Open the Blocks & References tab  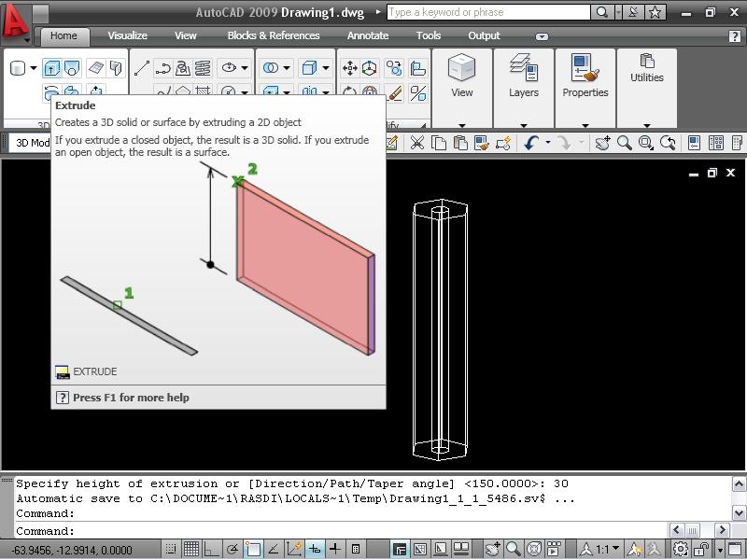tap(274, 35)
